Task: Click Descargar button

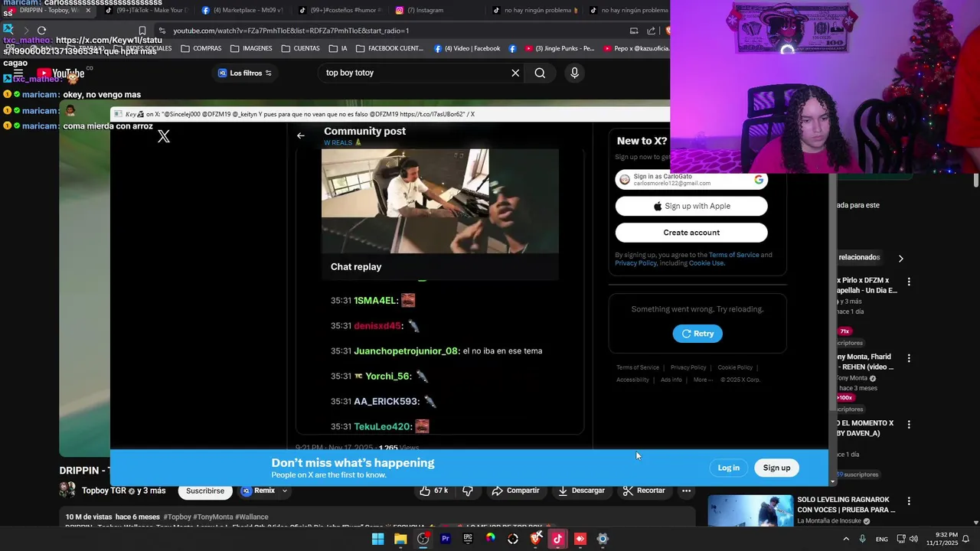Action: (x=580, y=491)
